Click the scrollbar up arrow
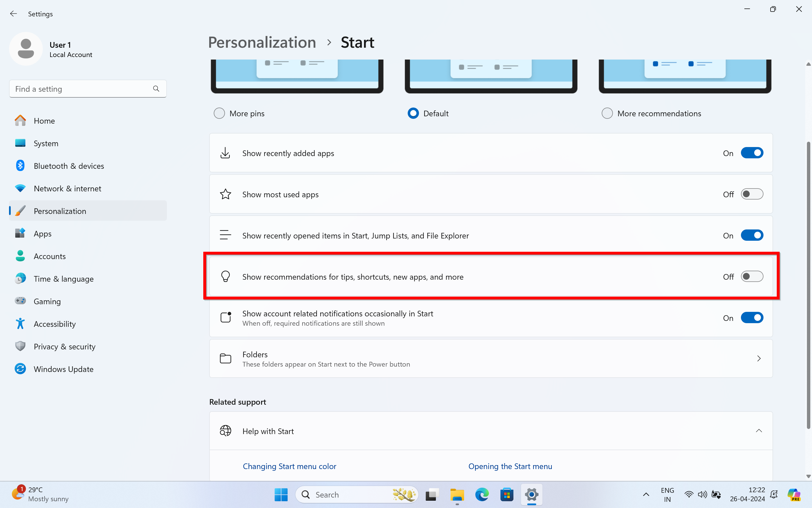 (808, 64)
